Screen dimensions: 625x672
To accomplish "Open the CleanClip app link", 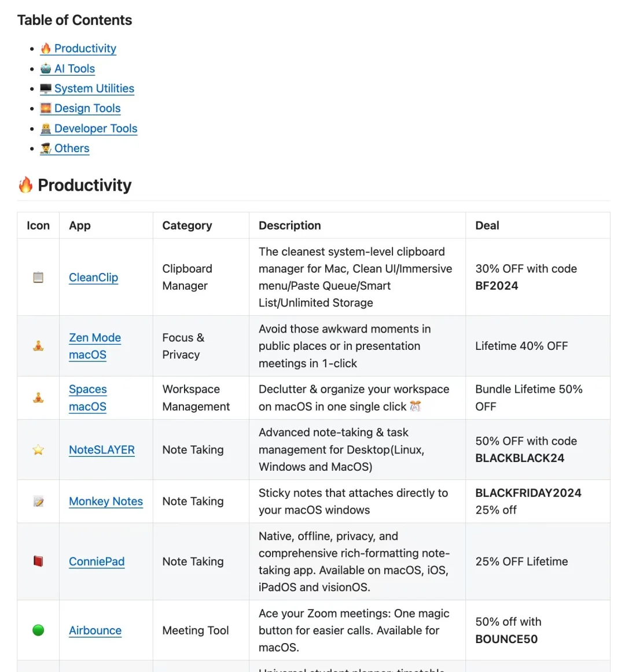I will click(93, 278).
